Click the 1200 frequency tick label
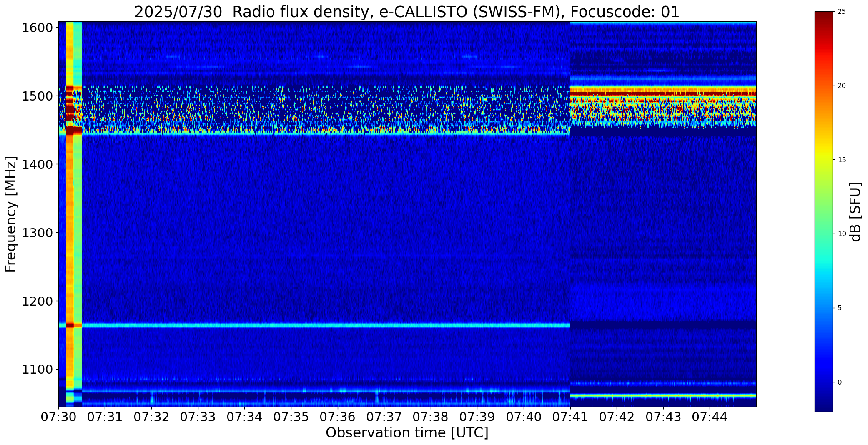Image resolution: width=868 pixels, height=445 pixels. click(x=37, y=301)
